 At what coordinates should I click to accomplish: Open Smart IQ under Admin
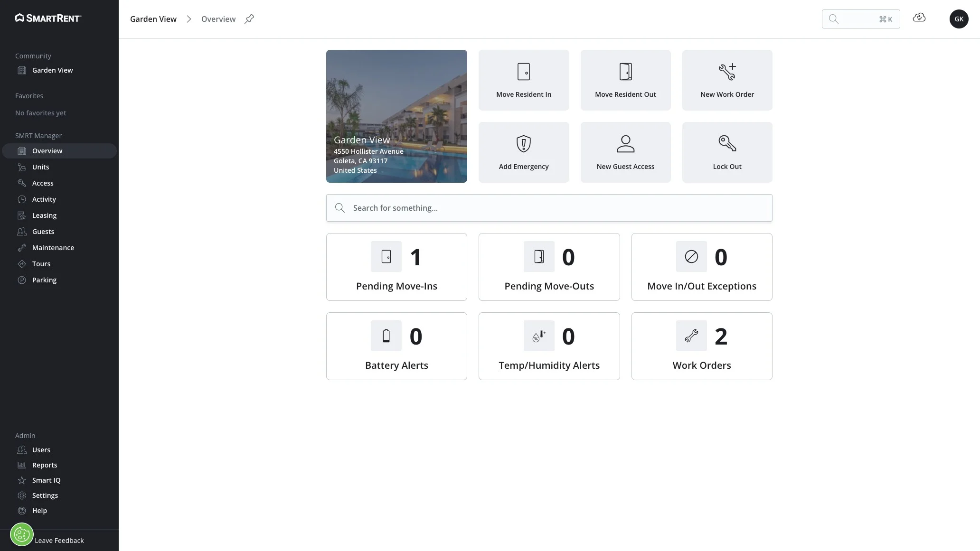pos(59,480)
